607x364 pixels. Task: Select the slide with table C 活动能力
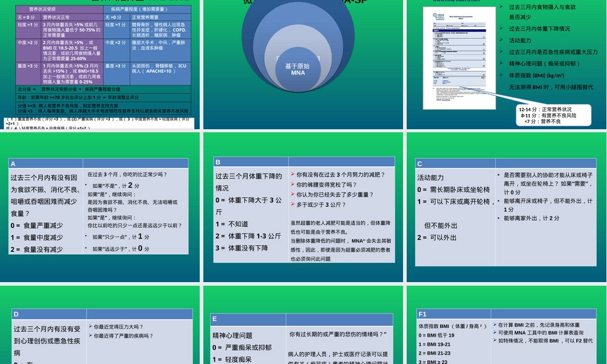pos(506,207)
